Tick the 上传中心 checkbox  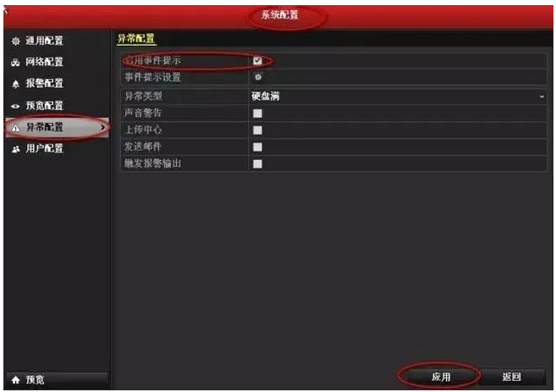click(258, 130)
